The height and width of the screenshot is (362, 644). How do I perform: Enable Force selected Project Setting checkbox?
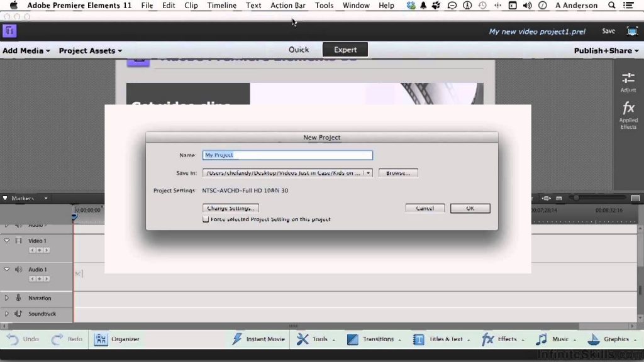(206, 219)
